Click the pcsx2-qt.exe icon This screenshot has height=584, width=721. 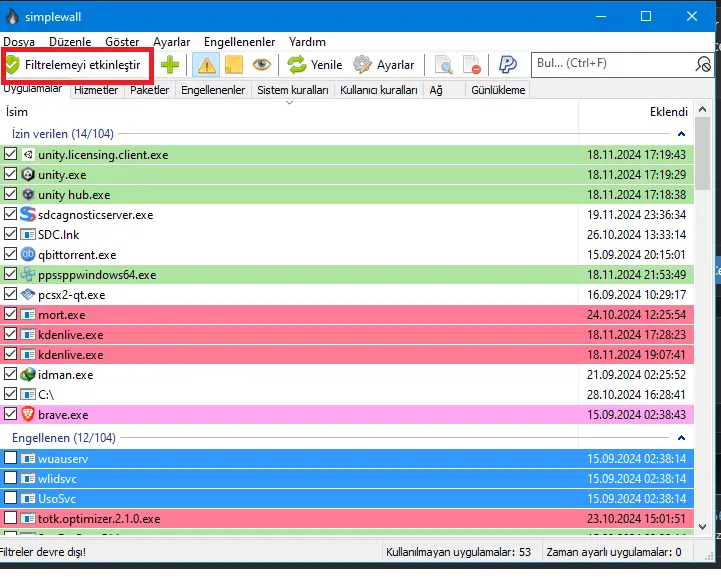tap(28, 294)
